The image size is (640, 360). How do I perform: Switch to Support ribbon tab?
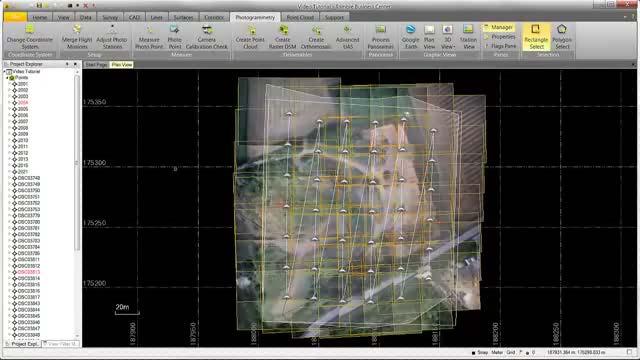tap(334, 18)
